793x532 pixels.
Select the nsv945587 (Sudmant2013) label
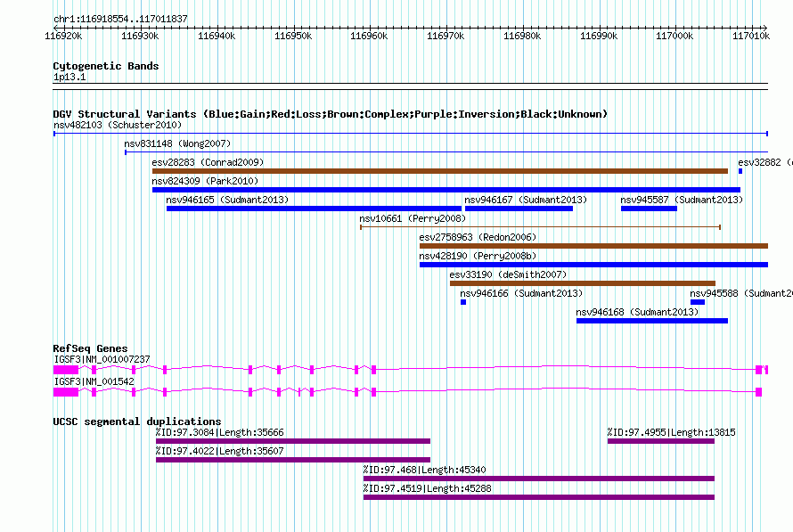coord(682,200)
